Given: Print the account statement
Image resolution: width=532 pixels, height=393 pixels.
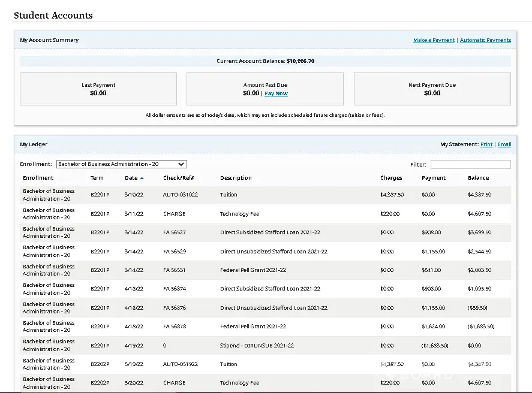Looking at the screenshot, I should (486, 144).
